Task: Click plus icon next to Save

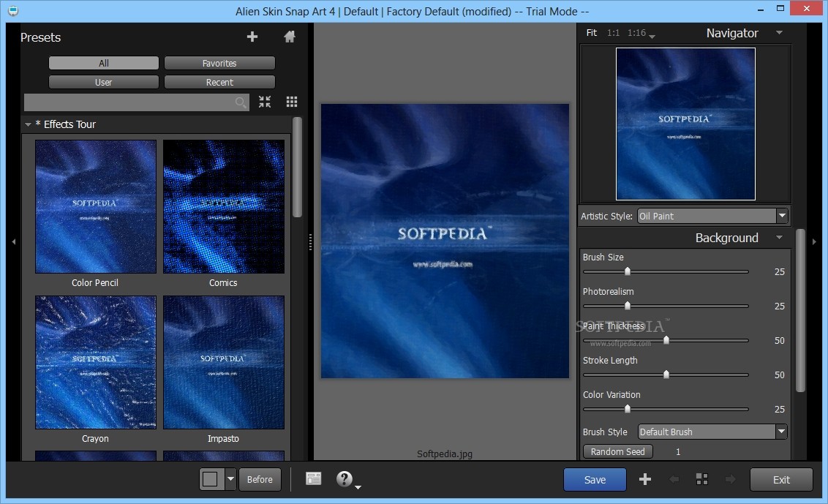Action: (644, 479)
